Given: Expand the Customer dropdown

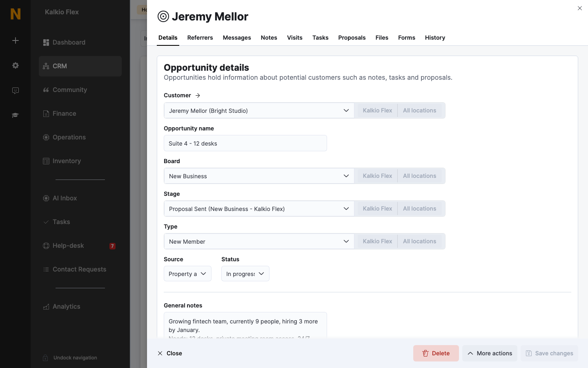Looking at the screenshot, I should point(259,110).
